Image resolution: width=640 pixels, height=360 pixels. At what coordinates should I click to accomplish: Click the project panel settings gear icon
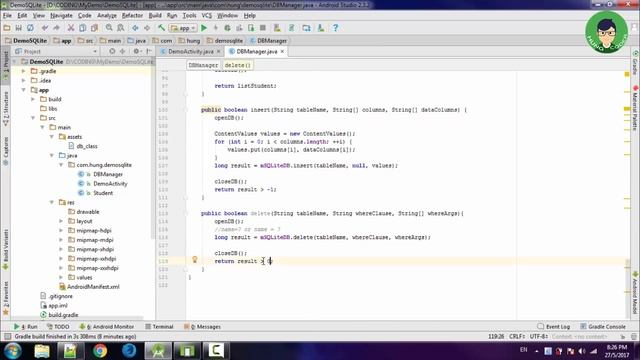click(136, 51)
